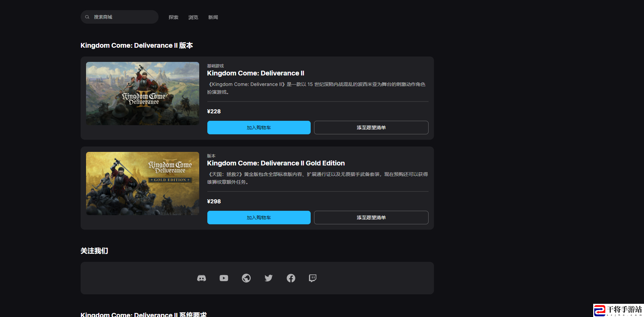644x317 pixels.
Task: Add base game ¥228 to cart
Action: click(259, 128)
